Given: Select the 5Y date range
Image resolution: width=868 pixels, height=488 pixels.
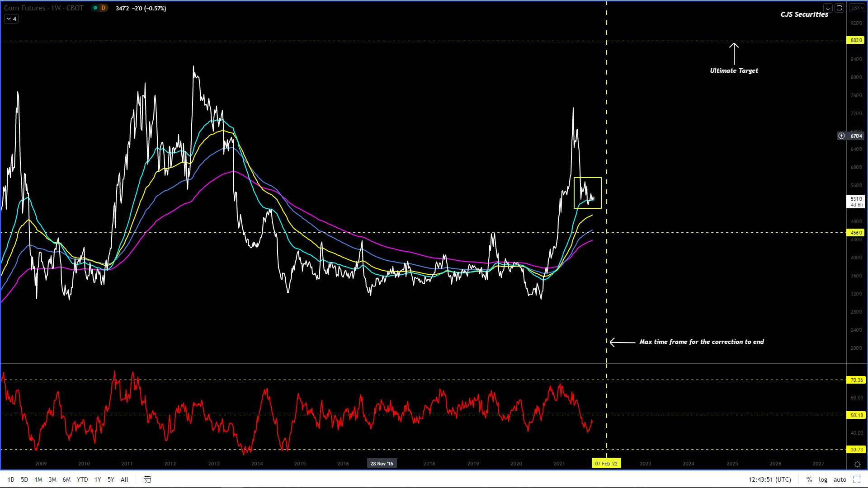Looking at the screenshot, I should pyautogui.click(x=111, y=479).
